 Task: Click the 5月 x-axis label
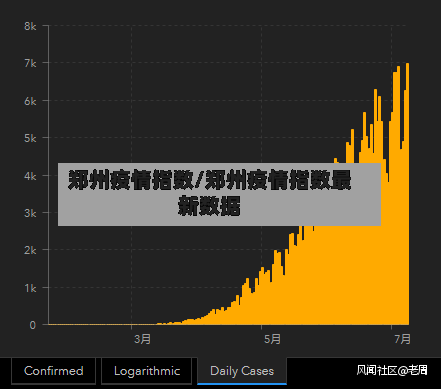point(272,339)
